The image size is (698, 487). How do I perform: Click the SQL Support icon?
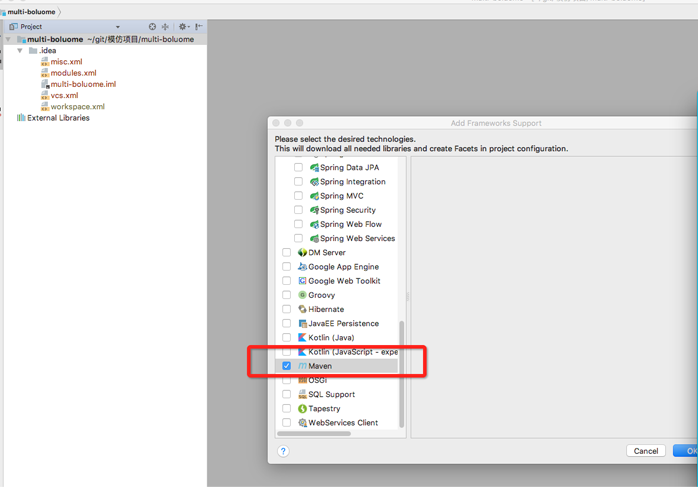point(302,394)
